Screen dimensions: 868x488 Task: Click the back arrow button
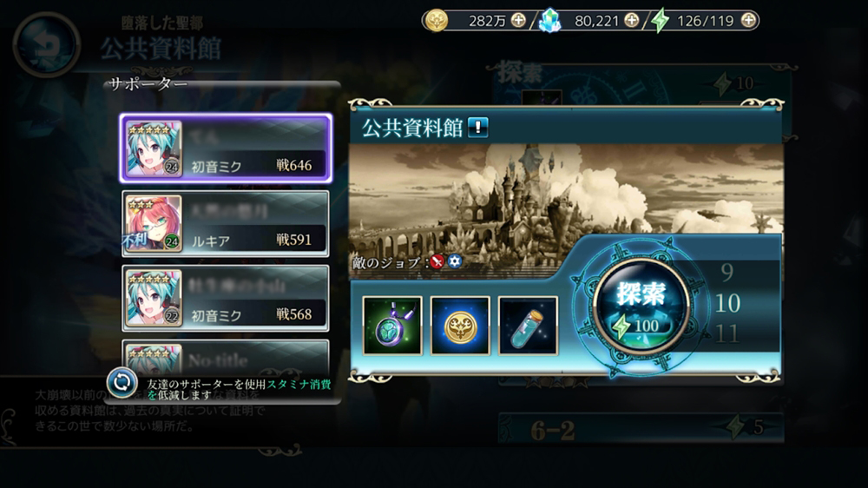pos(47,44)
